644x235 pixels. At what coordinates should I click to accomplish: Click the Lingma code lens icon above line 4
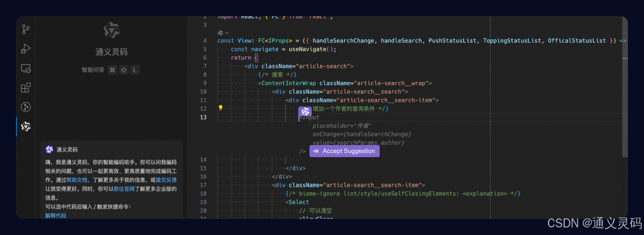coord(220,33)
